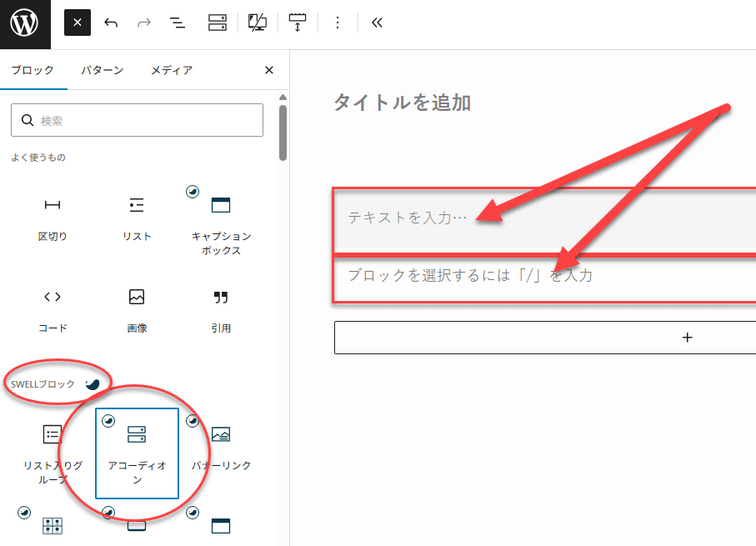Select the コード block icon
Image resolution: width=756 pixels, height=546 pixels.
coord(52,297)
